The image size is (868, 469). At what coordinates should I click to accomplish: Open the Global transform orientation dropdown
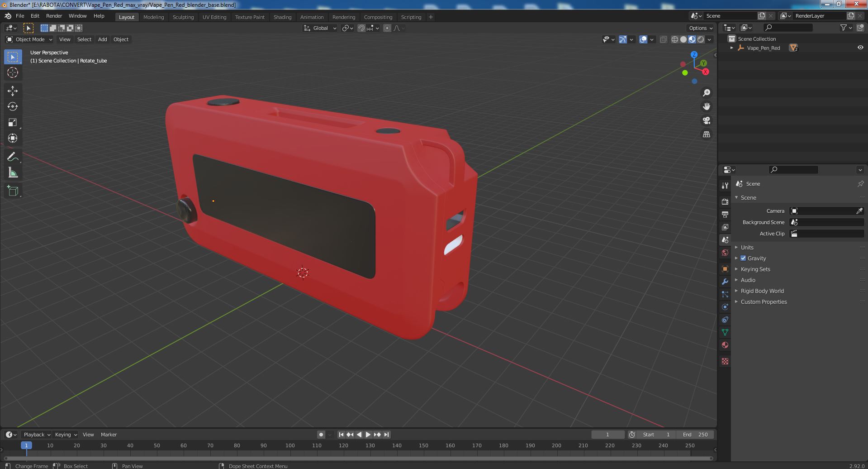[320, 28]
